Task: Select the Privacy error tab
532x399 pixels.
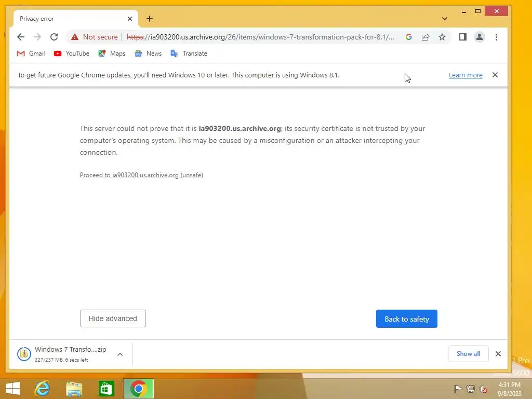Action: click(76, 19)
